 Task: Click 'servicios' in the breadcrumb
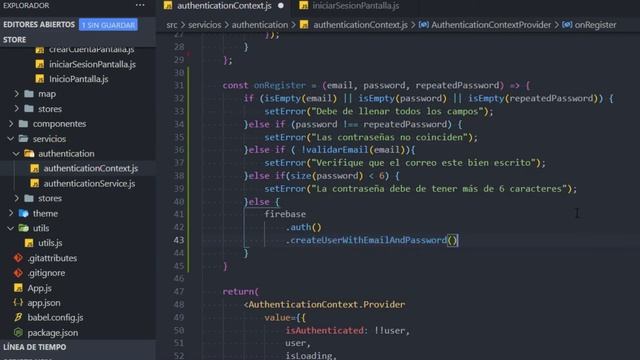[204, 25]
